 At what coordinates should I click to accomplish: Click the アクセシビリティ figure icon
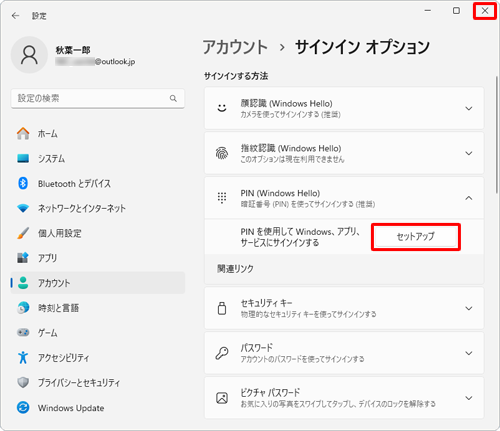(23, 357)
